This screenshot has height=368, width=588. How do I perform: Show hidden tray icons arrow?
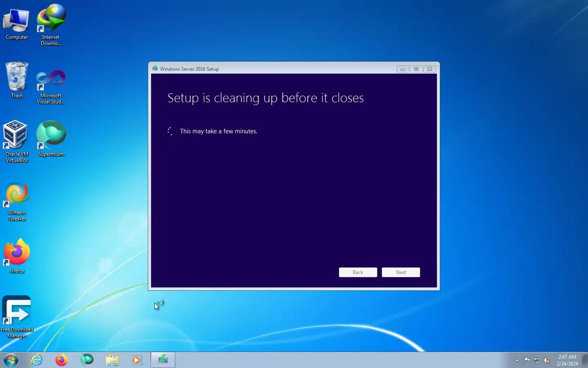tap(517, 360)
